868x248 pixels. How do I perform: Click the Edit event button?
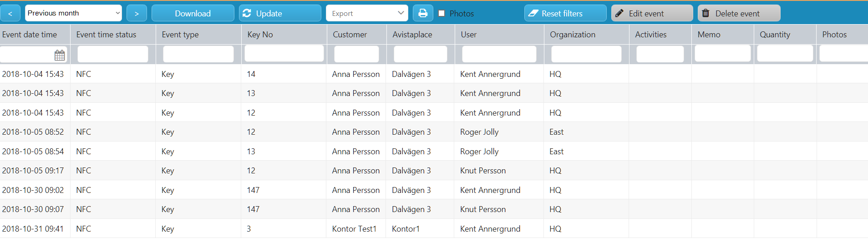point(652,13)
